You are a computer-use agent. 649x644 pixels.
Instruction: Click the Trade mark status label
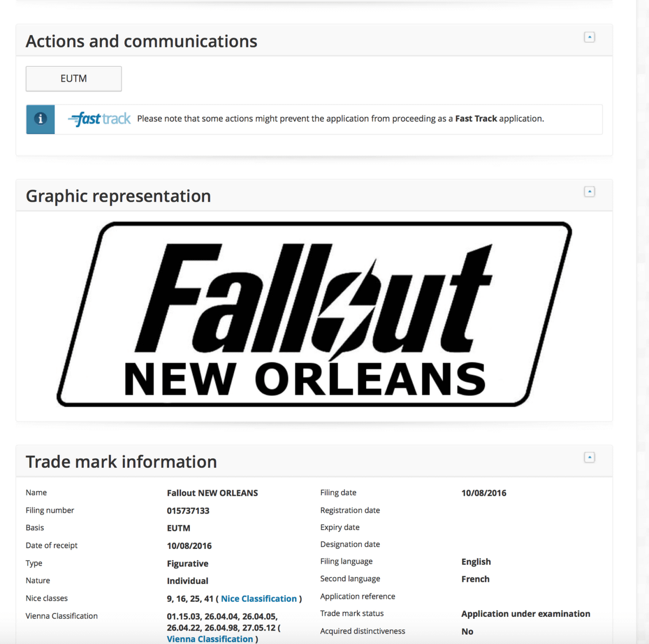[352, 614]
